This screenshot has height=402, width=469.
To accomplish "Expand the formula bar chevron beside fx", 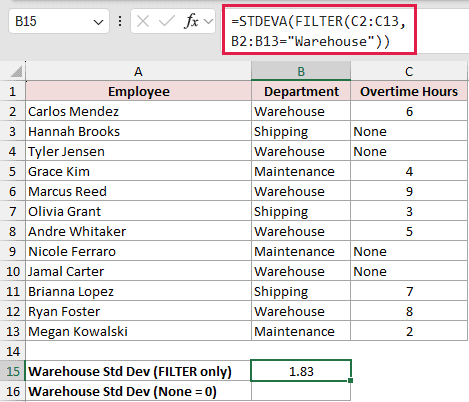I will 208,22.
